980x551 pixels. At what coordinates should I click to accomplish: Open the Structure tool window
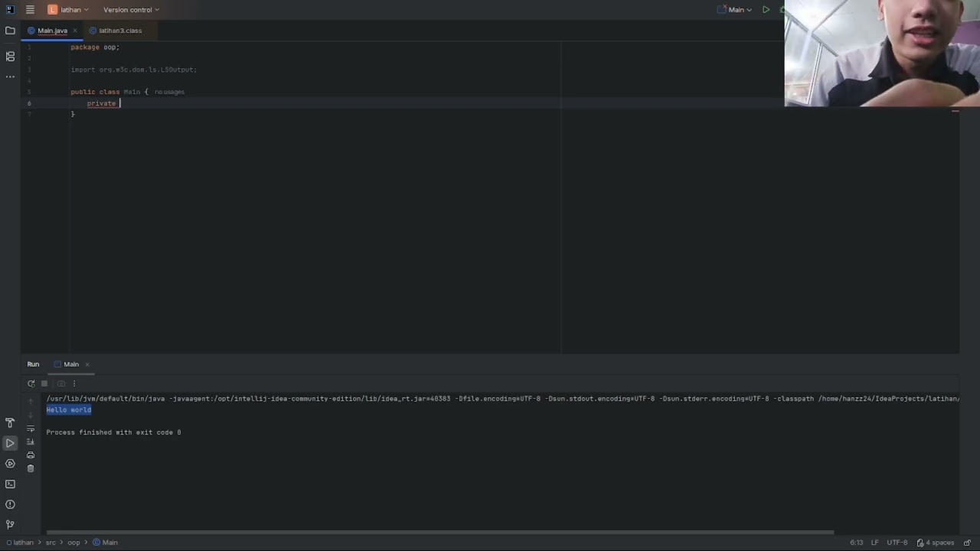coord(10,56)
